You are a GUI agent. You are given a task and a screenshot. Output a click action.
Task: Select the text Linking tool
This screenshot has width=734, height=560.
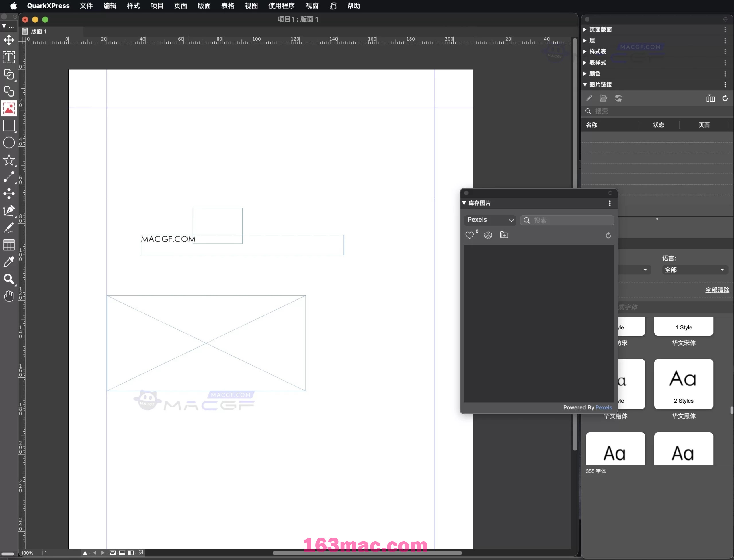(x=9, y=74)
